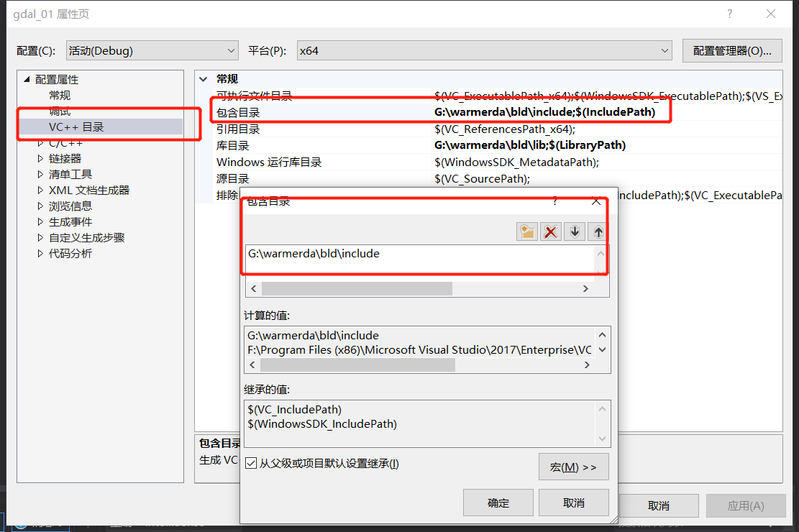Screen dimensions: 799x532
Task: Expand the 自定义生成步骤 node
Action: tap(40, 237)
